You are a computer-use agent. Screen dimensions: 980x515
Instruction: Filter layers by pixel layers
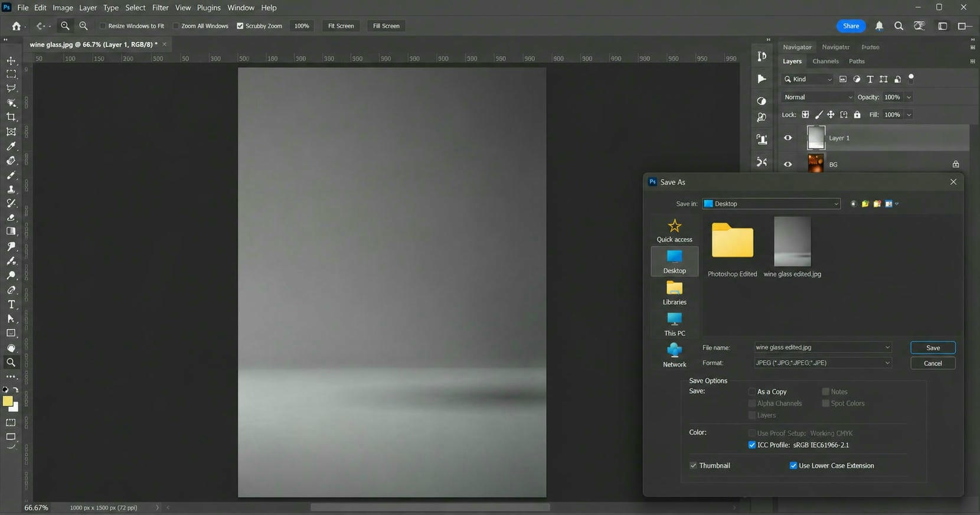coord(842,79)
